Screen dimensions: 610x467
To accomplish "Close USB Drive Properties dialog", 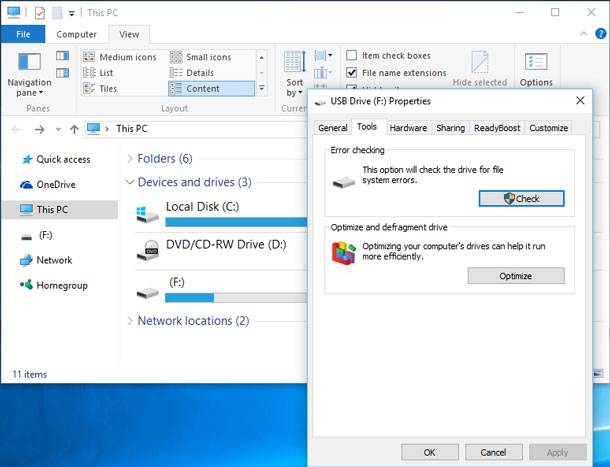I will tap(580, 100).
